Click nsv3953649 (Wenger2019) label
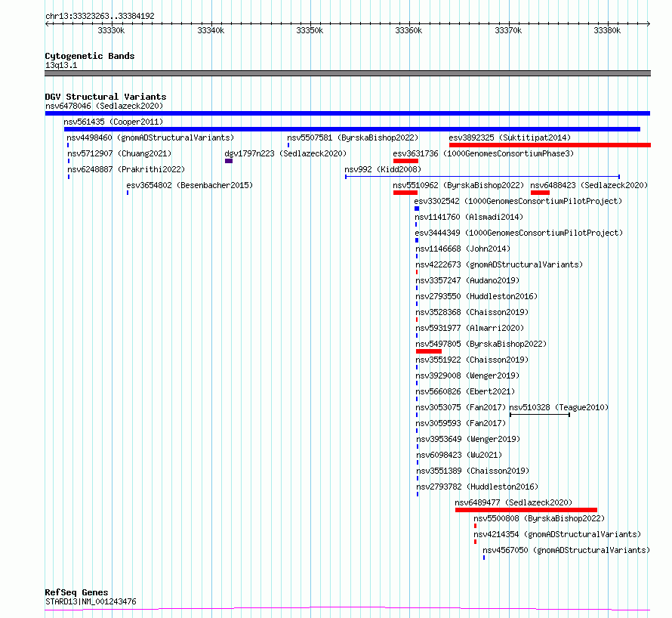This screenshot has width=672, height=618. pyautogui.click(x=468, y=439)
